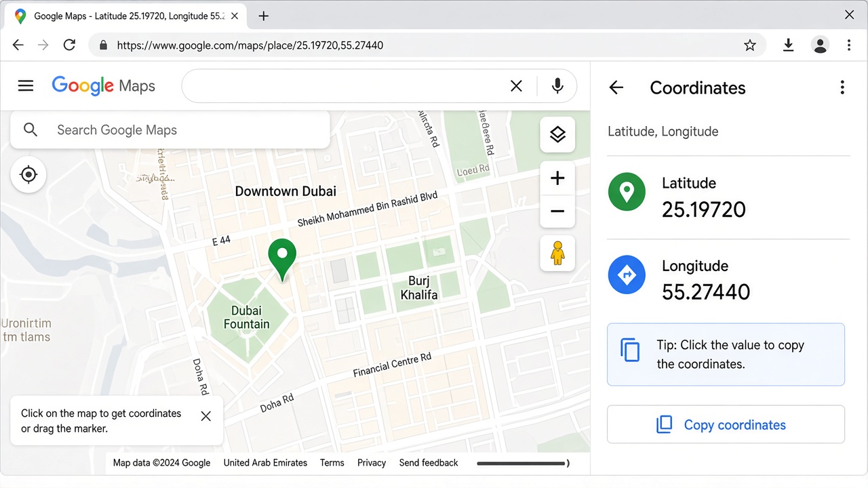
Task: Dismiss the map hint popup
Action: (206, 416)
